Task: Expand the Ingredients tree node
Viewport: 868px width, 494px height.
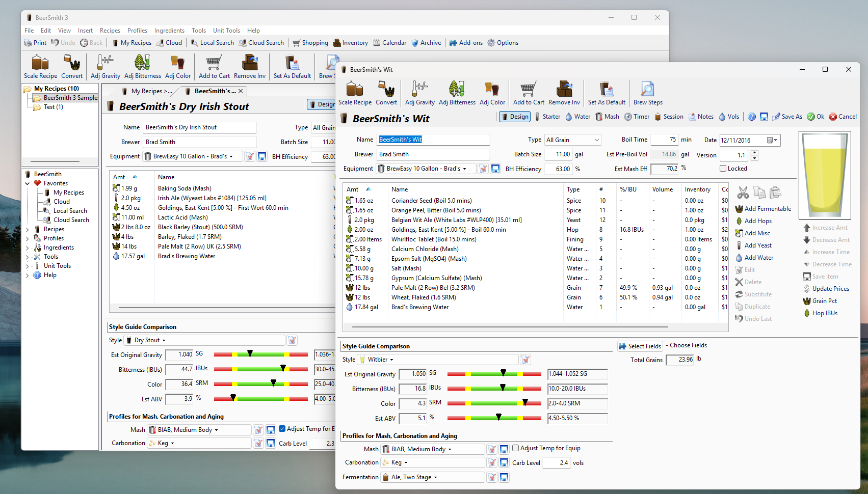Action: point(28,248)
